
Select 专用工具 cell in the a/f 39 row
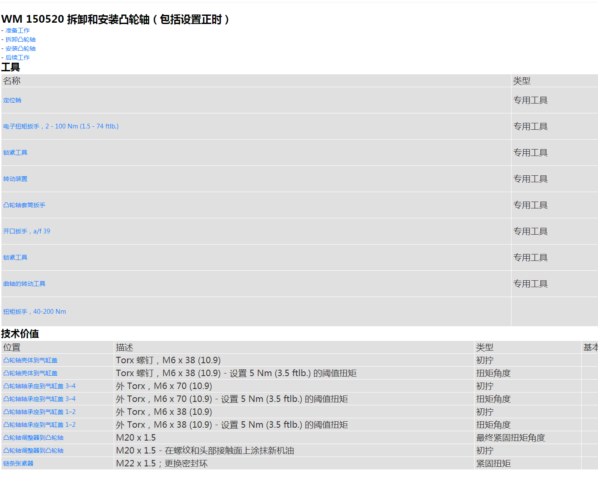(x=555, y=231)
